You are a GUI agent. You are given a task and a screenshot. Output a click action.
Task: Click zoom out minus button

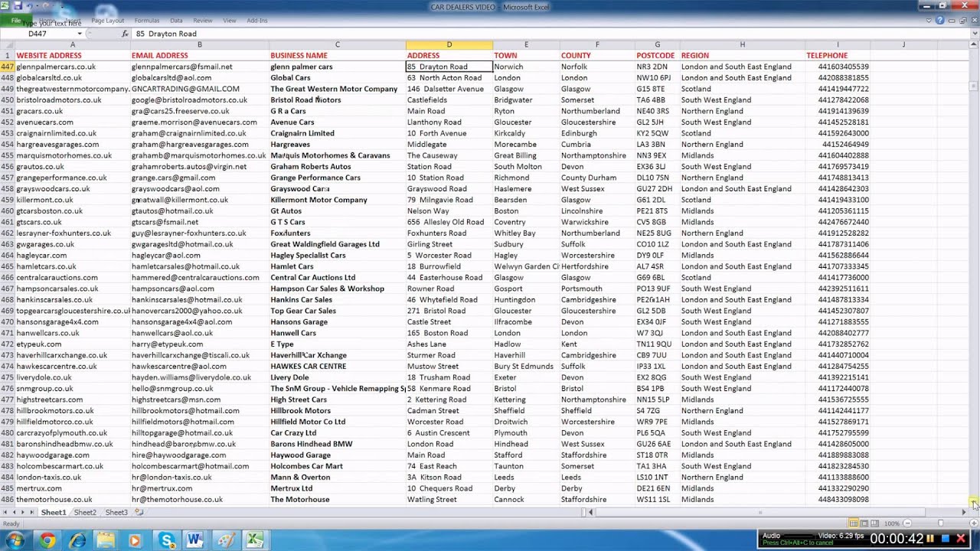[x=906, y=523]
